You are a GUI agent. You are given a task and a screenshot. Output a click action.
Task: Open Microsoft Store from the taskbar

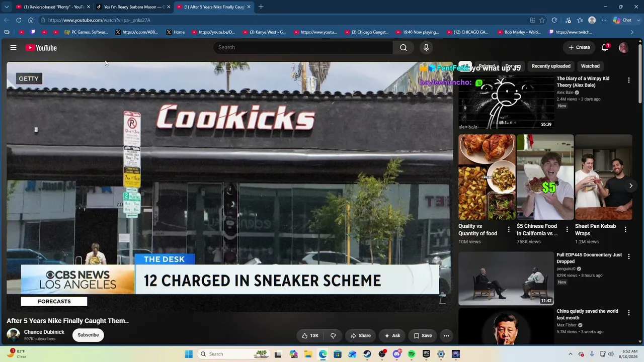[x=338, y=354]
